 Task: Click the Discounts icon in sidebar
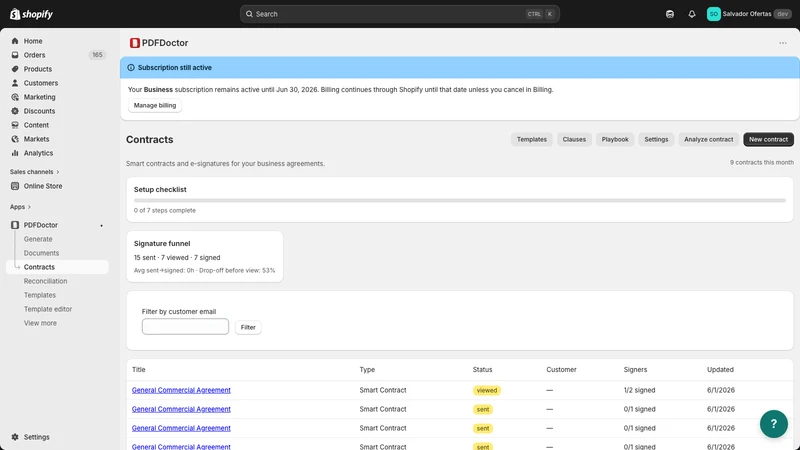(15, 111)
